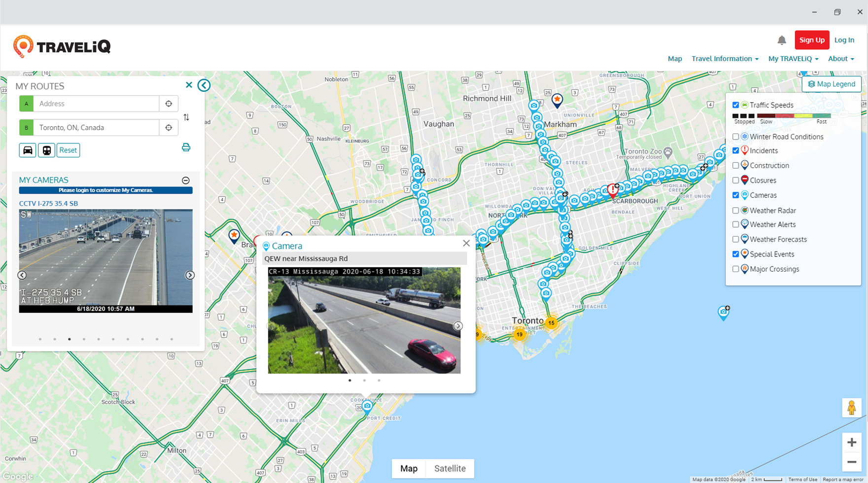The width and height of the screenshot is (868, 483).
Task: Collapse the My Routes panel chevron
Action: tap(204, 85)
